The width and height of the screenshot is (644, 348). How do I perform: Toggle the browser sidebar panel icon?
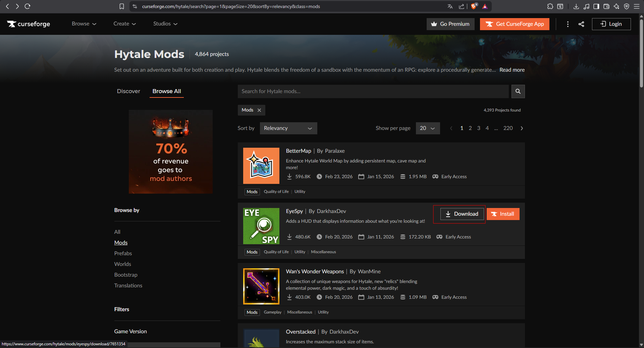(596, 6)
